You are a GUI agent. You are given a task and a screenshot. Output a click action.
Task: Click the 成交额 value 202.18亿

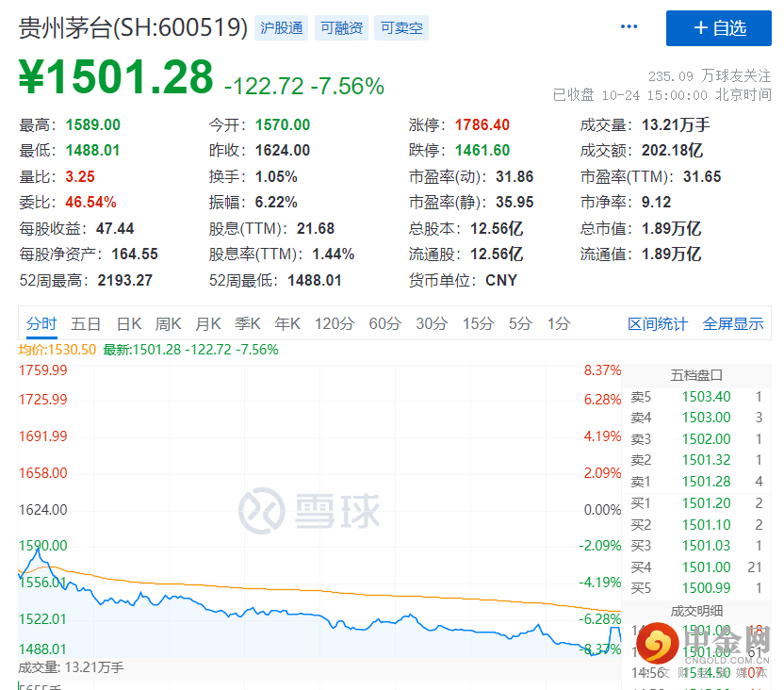672,151
